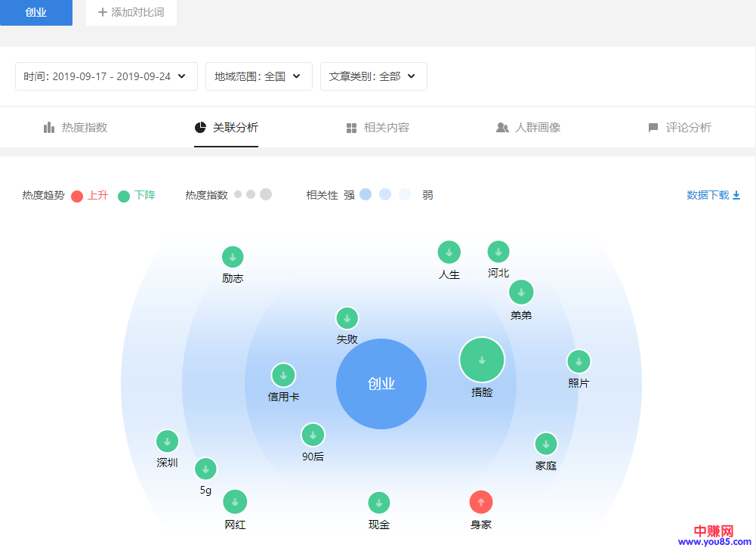
Task: Open the 人群画像 tab
Action: click(x=528, y=128)
